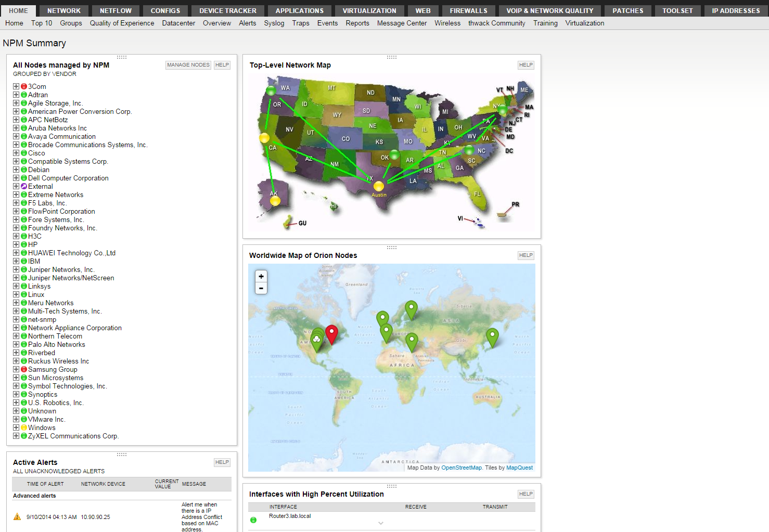Expand the F5 Labs, Inc. group
The width and height of the screenshot is (769, 532).
click(x=16, y=203)
